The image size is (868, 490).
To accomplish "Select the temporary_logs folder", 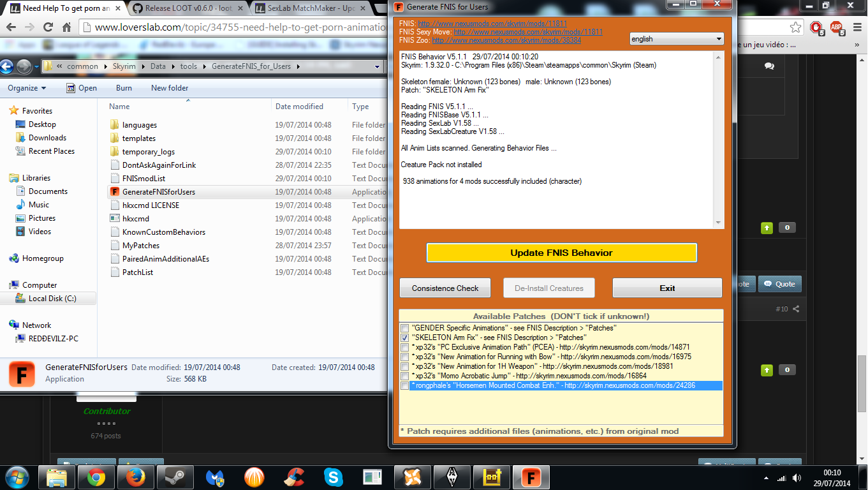I will pyautogui.click(x=149, y=152).
